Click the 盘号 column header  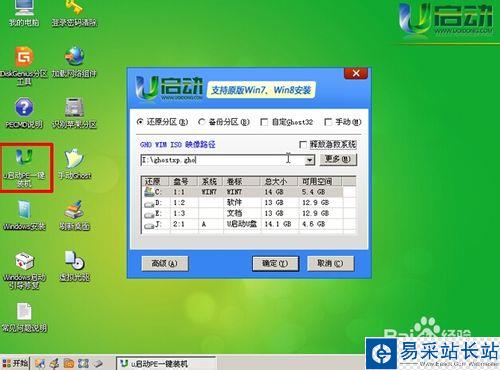coord(184,182)
